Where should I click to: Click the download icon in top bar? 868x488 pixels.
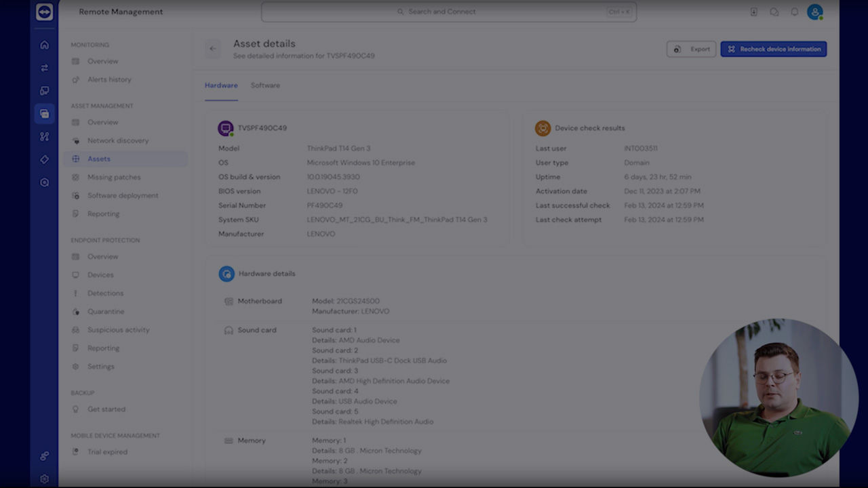(753, 12)
